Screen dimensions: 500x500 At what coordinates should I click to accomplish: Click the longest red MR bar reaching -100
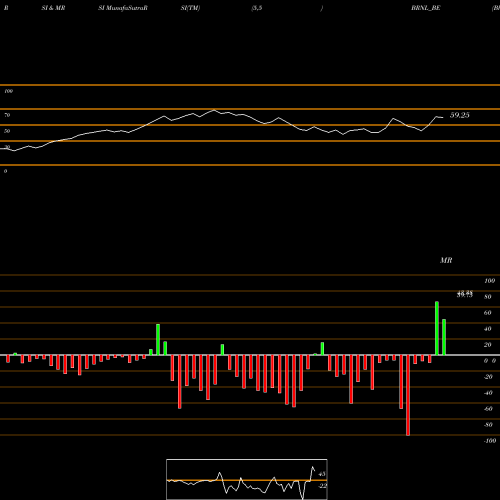408,395
